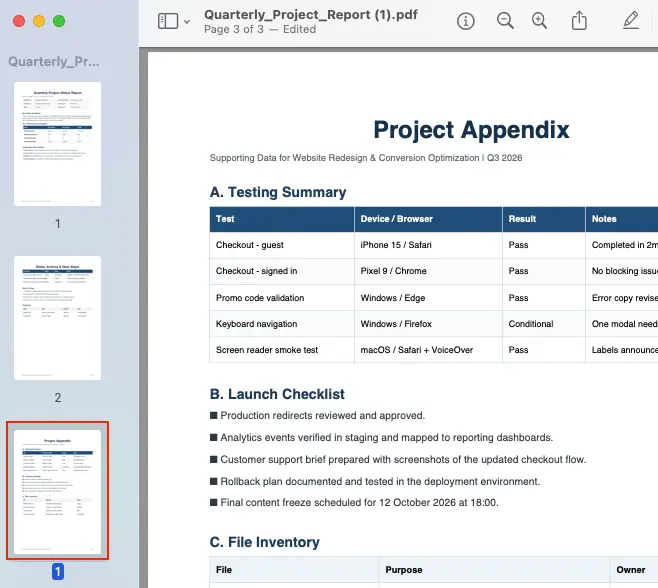Zoom out of the PDF
The image size is (658, 588).
click(x=505, y=21)
